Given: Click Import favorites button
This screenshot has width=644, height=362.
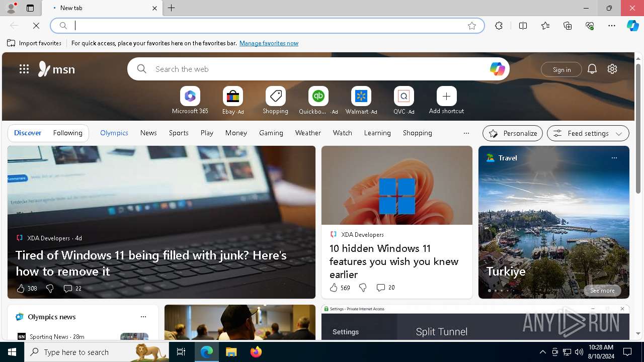Looking at the screenshot, I should coord(34,43).
